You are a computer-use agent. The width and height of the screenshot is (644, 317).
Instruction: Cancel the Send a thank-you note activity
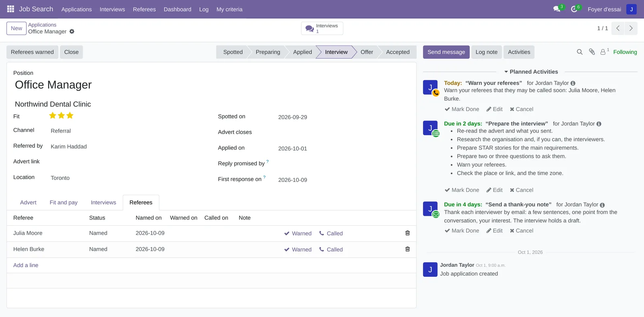click(521, 231)
